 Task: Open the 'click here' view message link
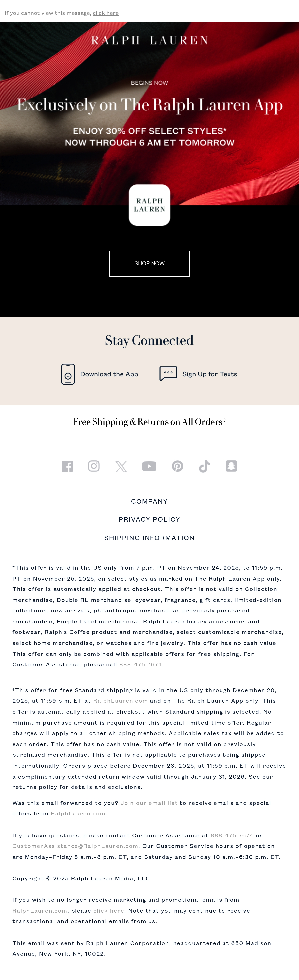click(x=106, y=13)
